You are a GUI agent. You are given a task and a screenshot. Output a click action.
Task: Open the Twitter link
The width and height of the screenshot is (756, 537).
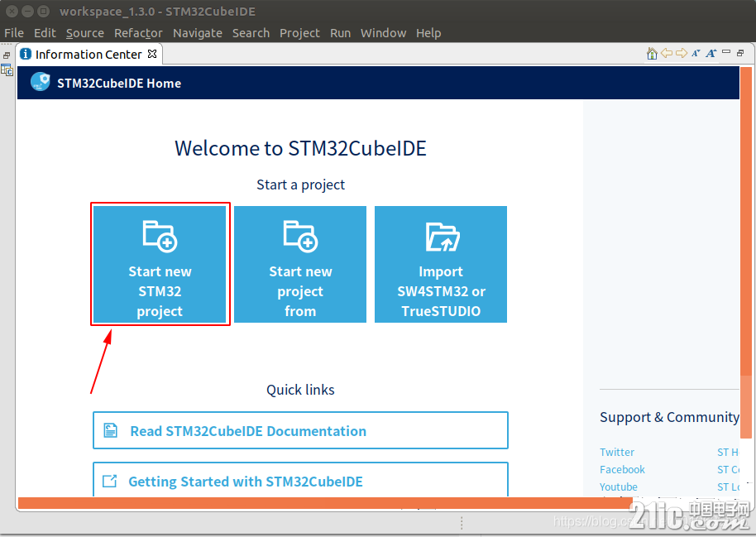(617, 452)
